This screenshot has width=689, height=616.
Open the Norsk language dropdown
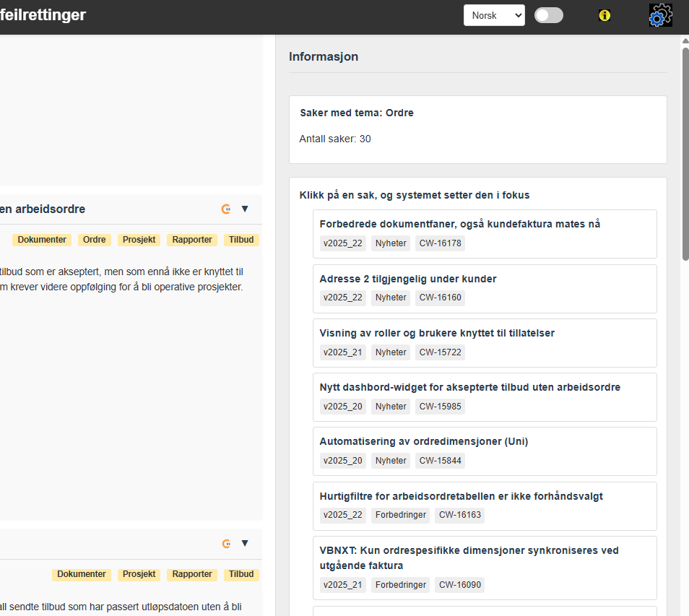click(494, 15)
